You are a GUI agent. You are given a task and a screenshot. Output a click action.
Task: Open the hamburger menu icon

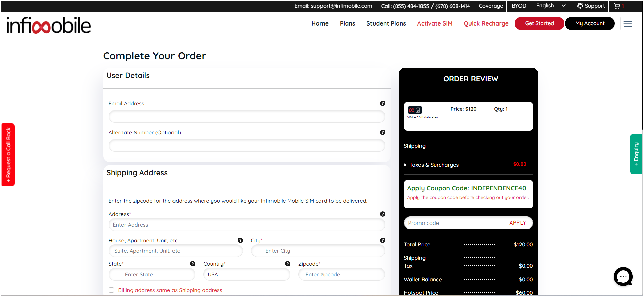(x=628, y=23)
